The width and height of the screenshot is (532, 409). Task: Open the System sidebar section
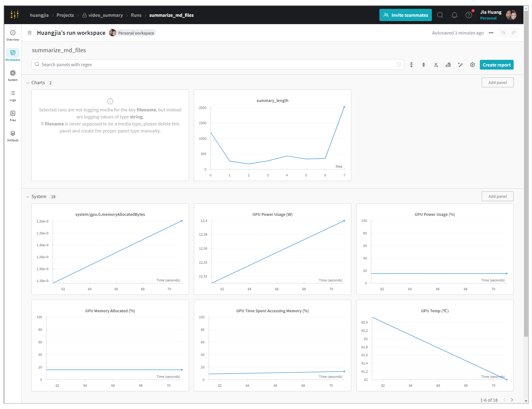[x=13, y=75]
